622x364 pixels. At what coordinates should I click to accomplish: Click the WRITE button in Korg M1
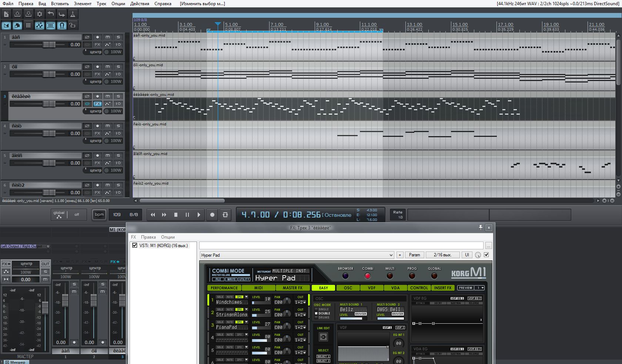[x=232, y=279]
